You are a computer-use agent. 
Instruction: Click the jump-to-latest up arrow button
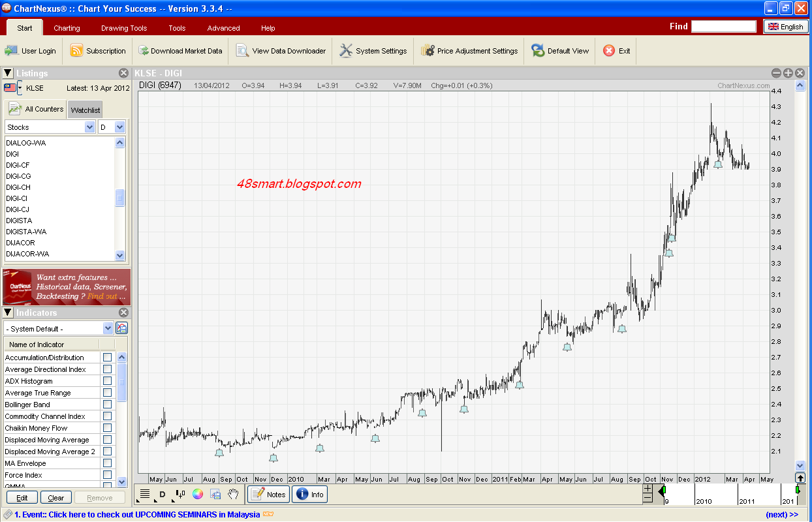tap(800, 478)
